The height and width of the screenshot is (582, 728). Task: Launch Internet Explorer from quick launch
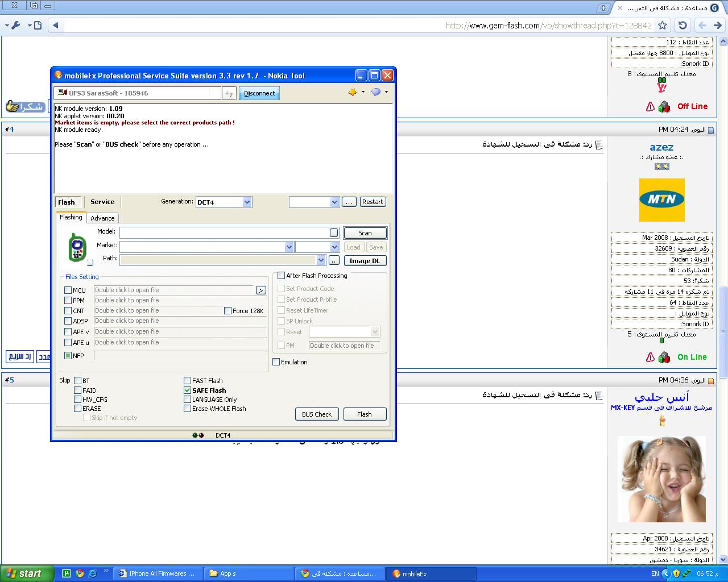(x=92, y=573)
